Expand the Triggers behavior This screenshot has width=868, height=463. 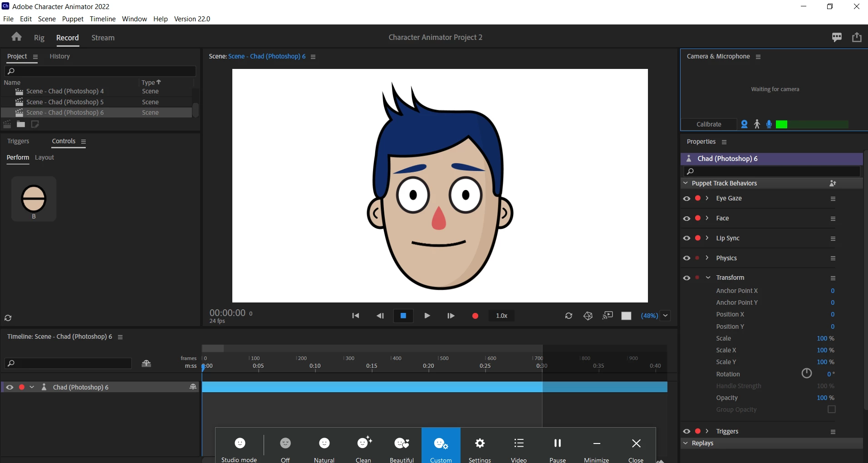[x=707, y=431]
